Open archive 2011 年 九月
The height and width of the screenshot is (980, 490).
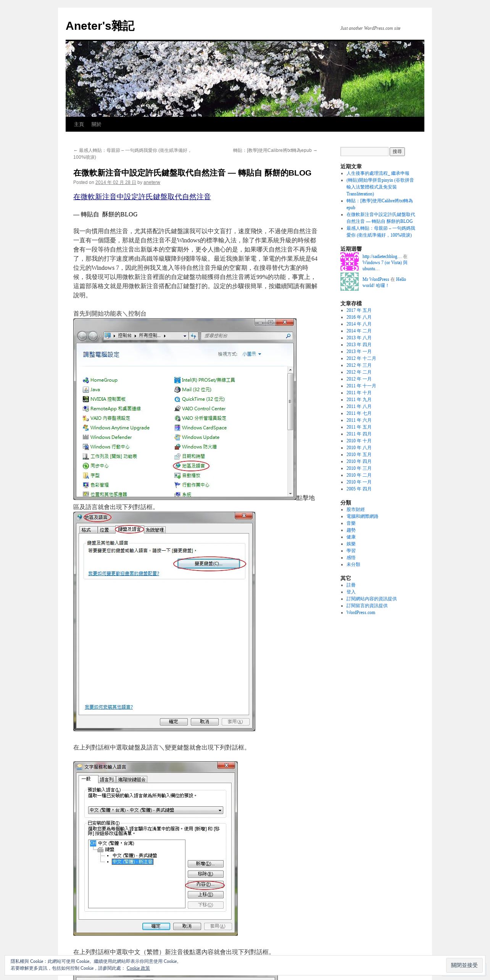(359, 400)
